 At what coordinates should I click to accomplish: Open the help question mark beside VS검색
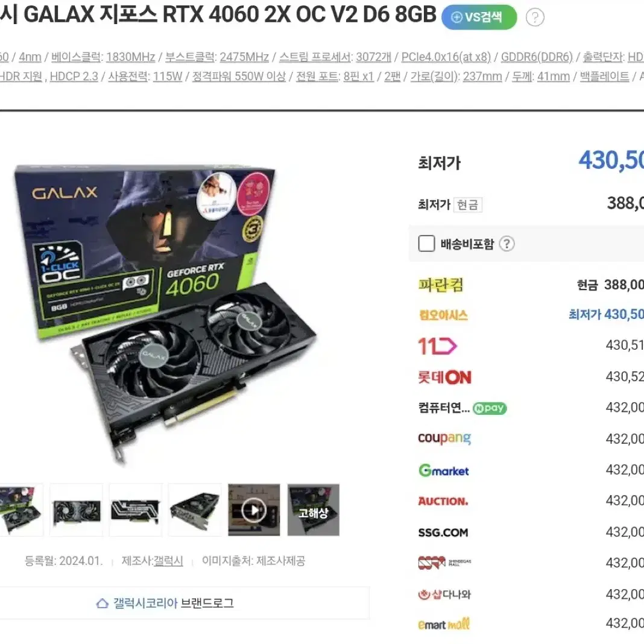pyautogui.click(x=535, y=17)
